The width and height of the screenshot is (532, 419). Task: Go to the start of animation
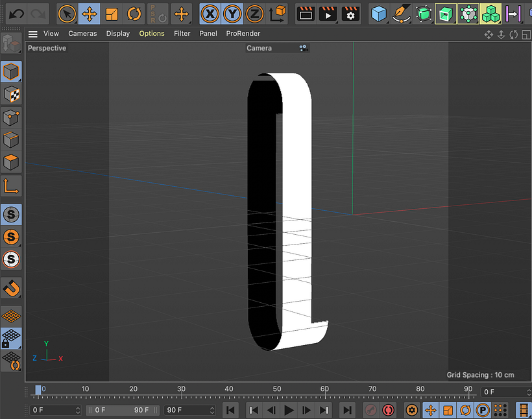[x=231, y=410]
